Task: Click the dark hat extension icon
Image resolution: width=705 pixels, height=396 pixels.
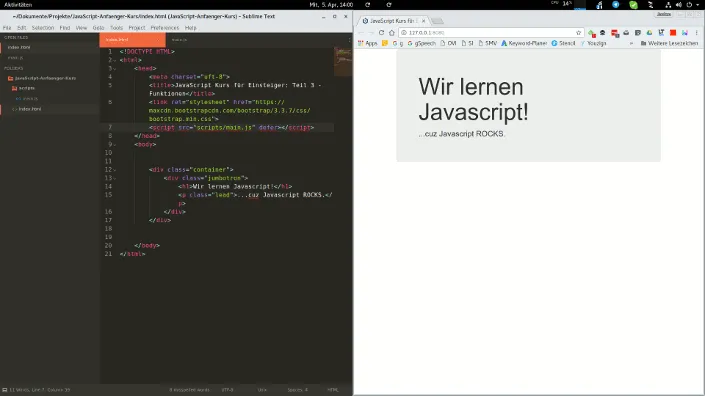Action: (x=602, y=33)
